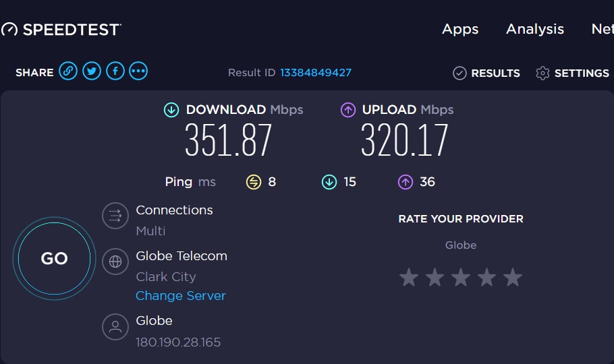
Task: Click the Change Server link
Action: tap(181, 296)
